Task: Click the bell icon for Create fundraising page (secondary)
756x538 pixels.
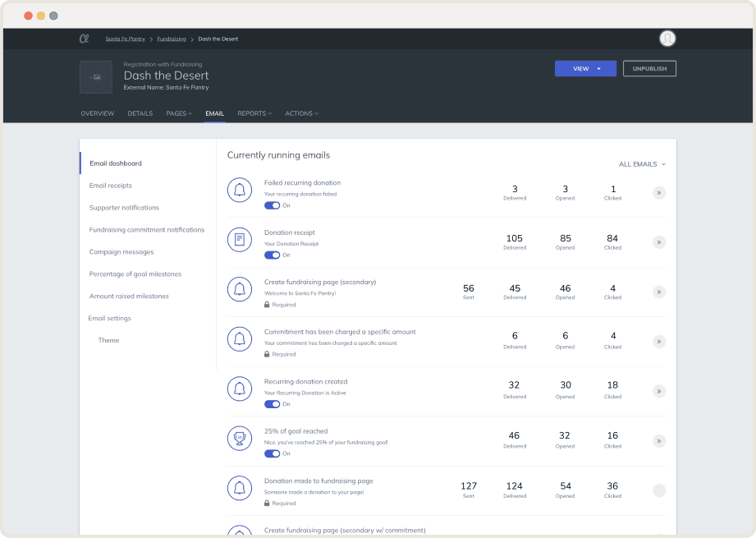Action: coord(240,289)
